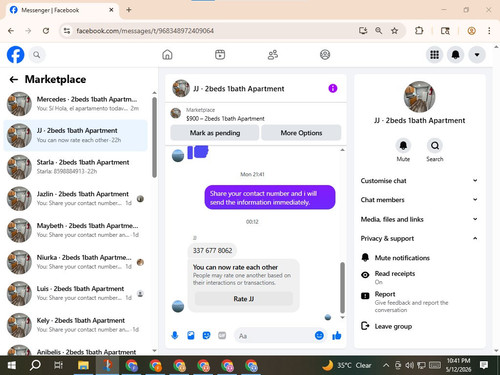Open Jazlin - 2beds 1bath Apartment chat

pyautogui.click(x=76, y=198)
